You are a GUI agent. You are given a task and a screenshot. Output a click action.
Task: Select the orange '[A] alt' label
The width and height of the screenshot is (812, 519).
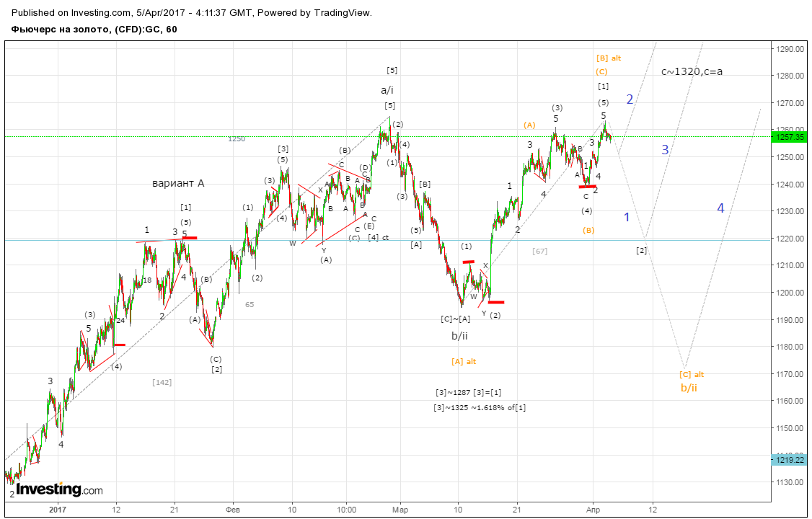coord(464,362)
